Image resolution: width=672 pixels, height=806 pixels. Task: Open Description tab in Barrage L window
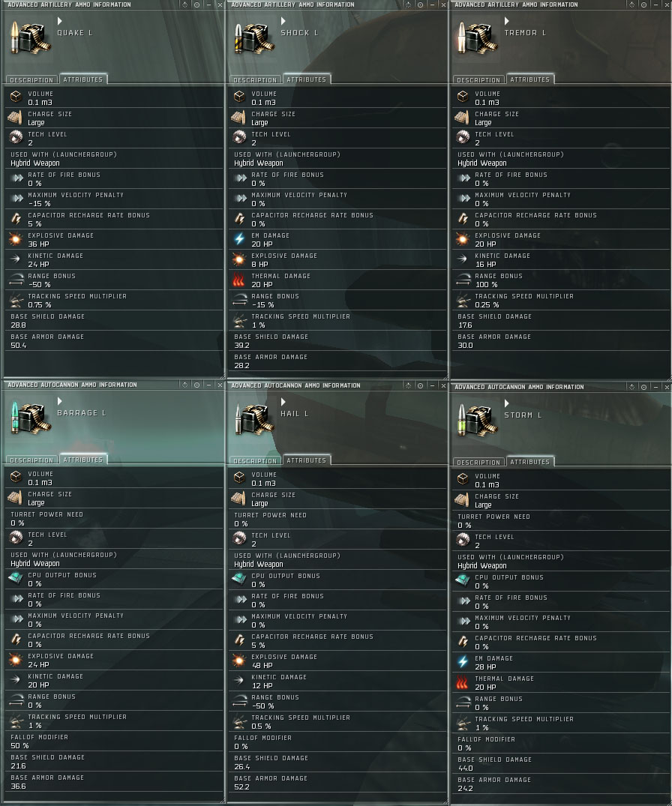pos(31,460)
